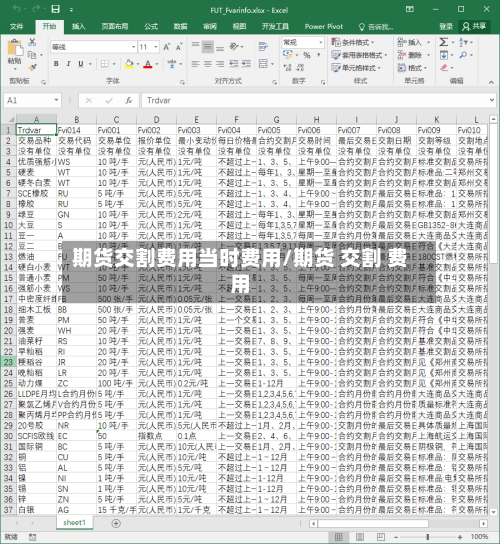Click the Format cells button

point(412,68)
